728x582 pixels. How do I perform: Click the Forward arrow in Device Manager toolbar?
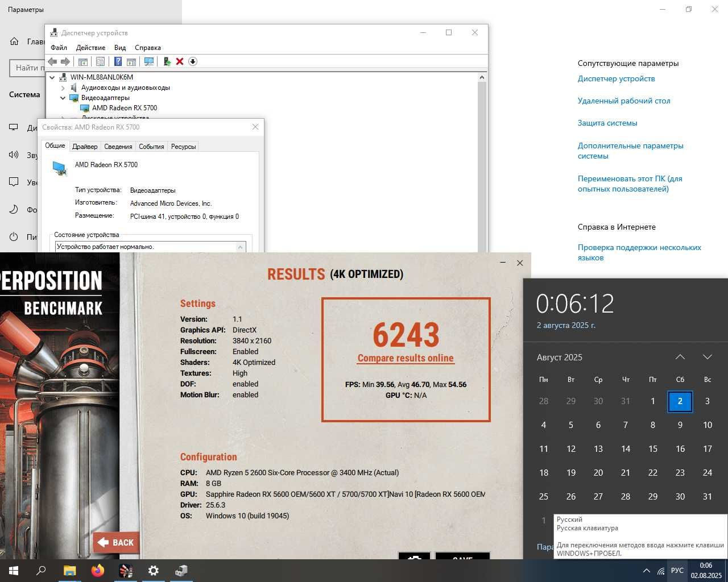pos(65,61)
